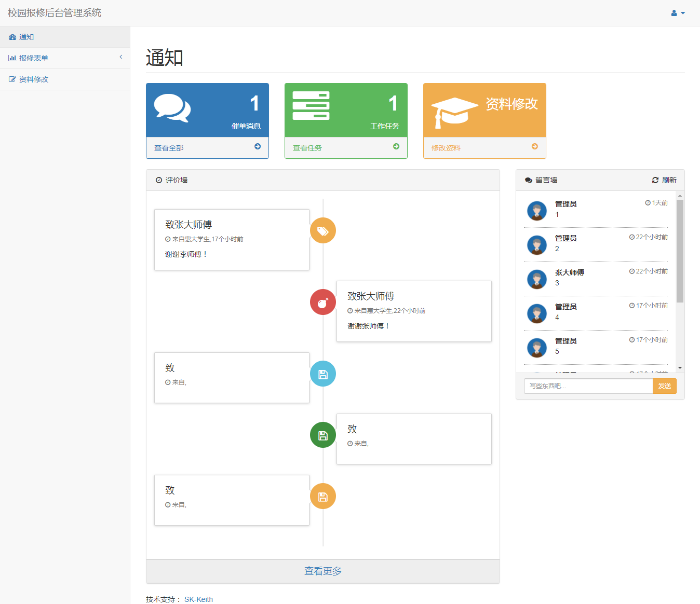700x604 pixels.
Task: Click 张大师傅 name in 留言墙
Action: (x=570, y=272)
